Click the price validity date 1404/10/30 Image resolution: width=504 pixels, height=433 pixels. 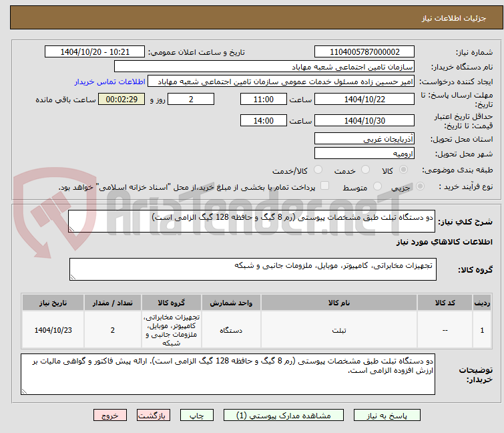tap(364, 120)
